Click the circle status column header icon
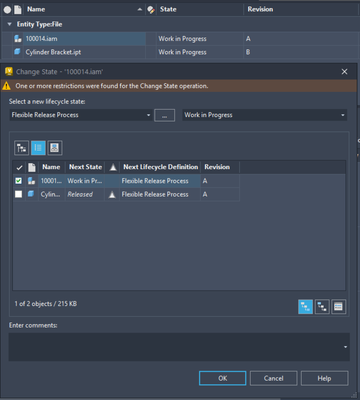Viewport: 360px width, 400px height. coord(7,10)
